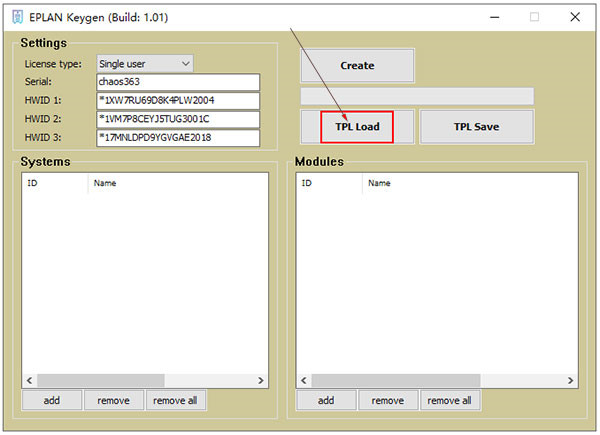This screenshot has height=435, width=600.
Task: Open the License type dropdown
Action: (x=145, y=64)
